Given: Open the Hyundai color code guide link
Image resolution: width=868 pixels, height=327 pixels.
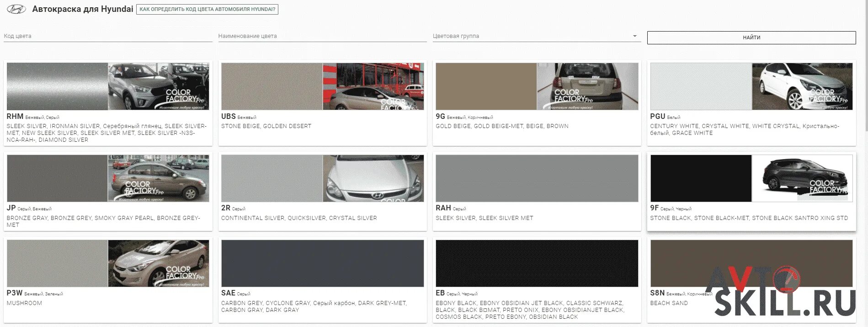Looking at the screenshot, I should point(207,9).
